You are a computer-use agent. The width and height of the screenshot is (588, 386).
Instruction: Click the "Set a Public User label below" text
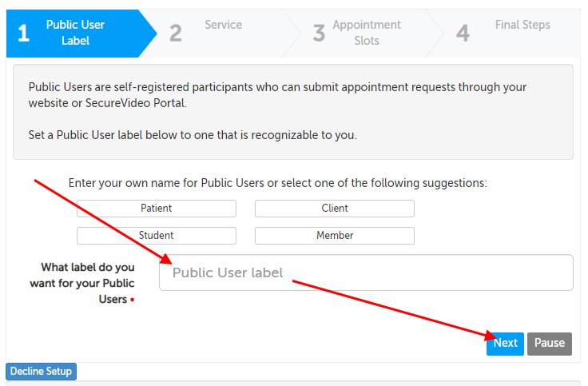tap(193, 134)
